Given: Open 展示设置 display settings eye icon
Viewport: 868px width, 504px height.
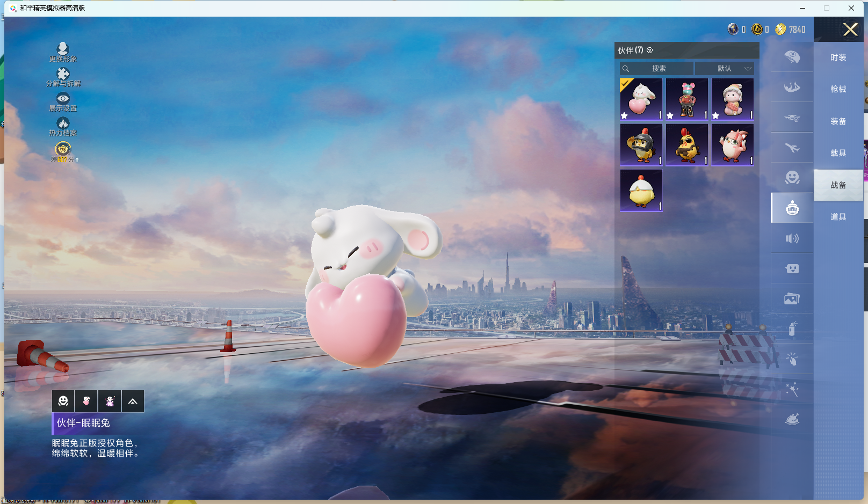Looking at the screenshot, I should coord(63,99).
